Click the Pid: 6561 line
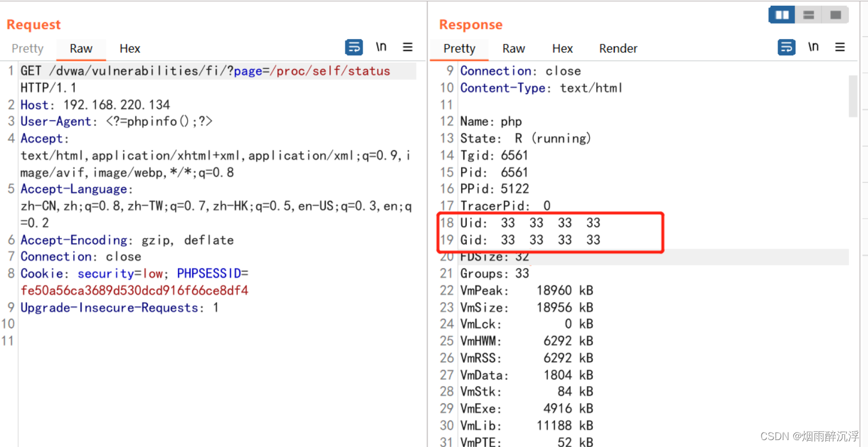 [x=494, y=172]
